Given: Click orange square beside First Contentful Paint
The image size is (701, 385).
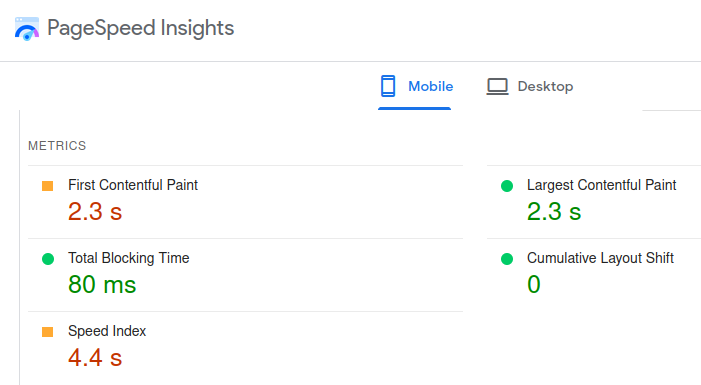Looking at the screenshot, I should click(x=47, y=186).
